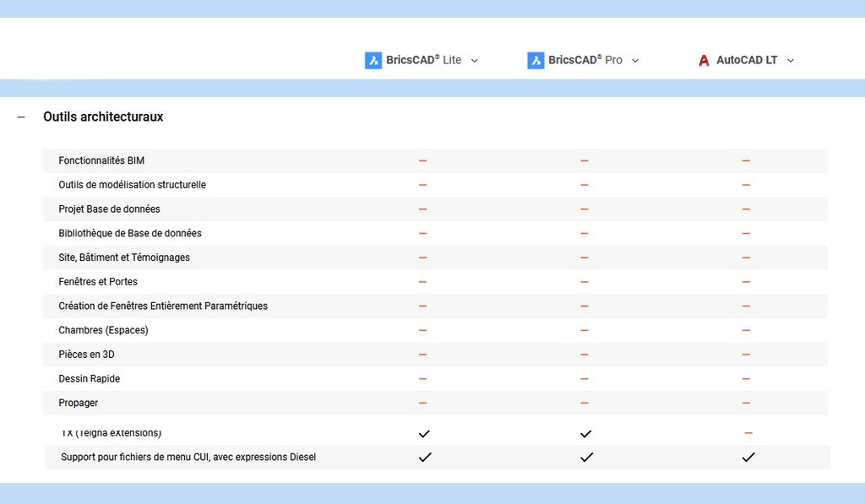Click the Outils architecturaux heading
The width and height of the screenshot is (865, 504).
click(103, 117)
